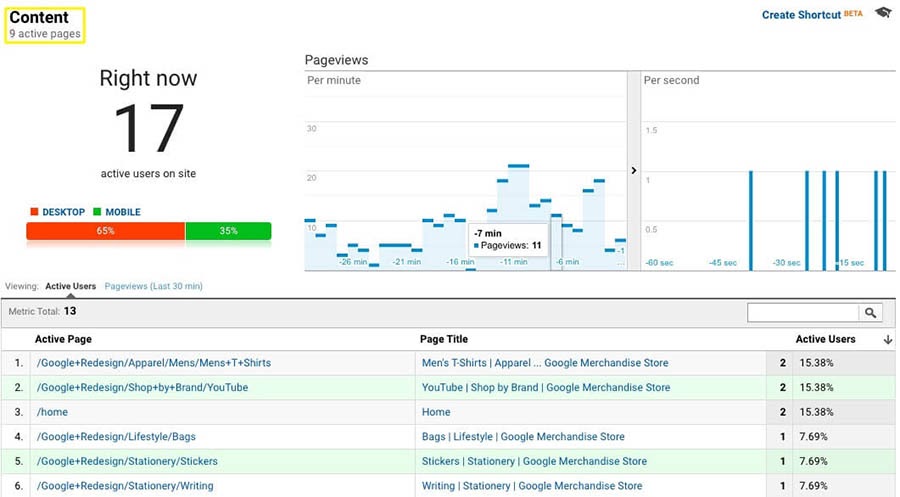Open the Stickers Stationery page title link
The image size is (900, 497).
tap(534, 461)
